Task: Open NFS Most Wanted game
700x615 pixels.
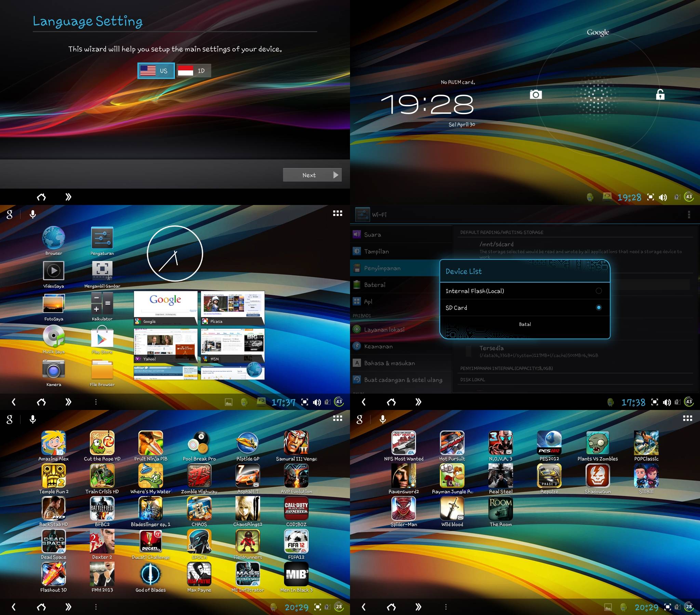Action: pyautogui.click(x=404, y=446)
